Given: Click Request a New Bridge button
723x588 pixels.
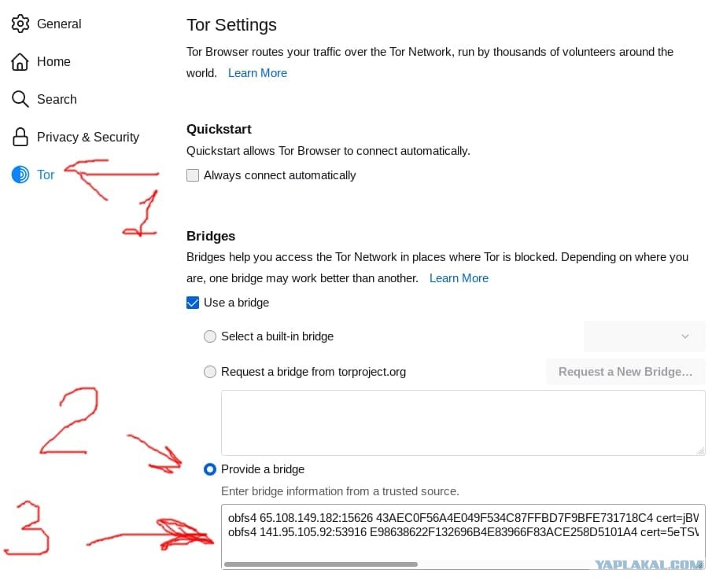Looking at the screenshot, I should point(625,372).
